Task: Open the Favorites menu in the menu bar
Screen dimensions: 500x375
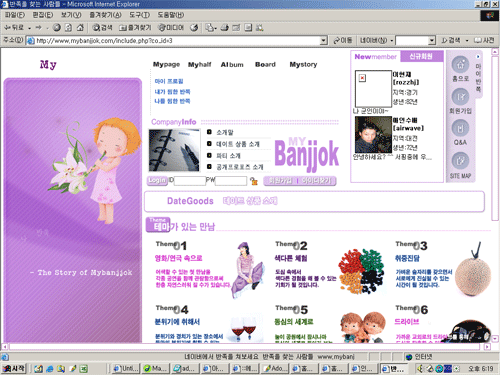Action: [105, 15]
